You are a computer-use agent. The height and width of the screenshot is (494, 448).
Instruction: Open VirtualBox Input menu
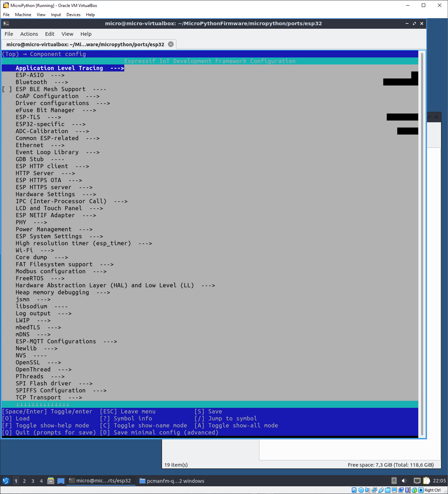pos(56,15)
